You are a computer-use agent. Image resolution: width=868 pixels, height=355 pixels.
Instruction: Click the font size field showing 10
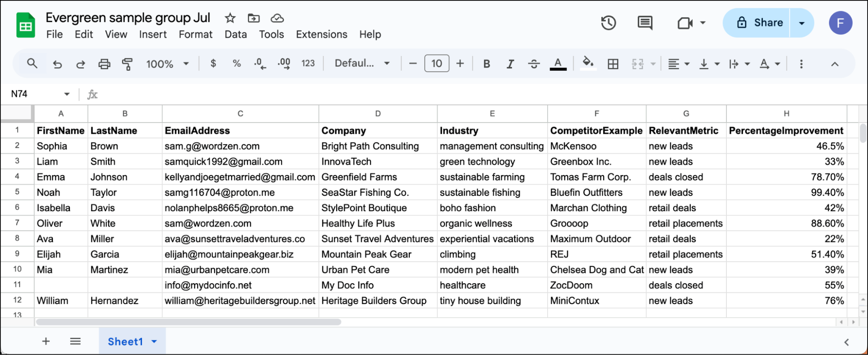[x=437, y=63]
